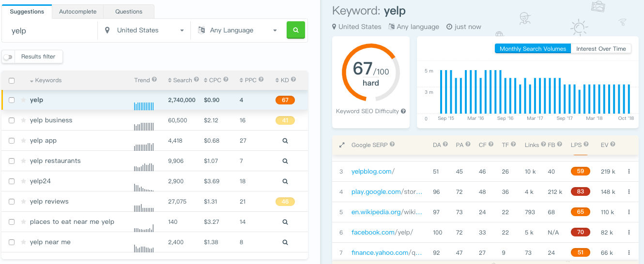Star the 'yelp' keyword
The width and height of the screenshot is (644, 264).
pyautogui.click(x=23, y=100)
